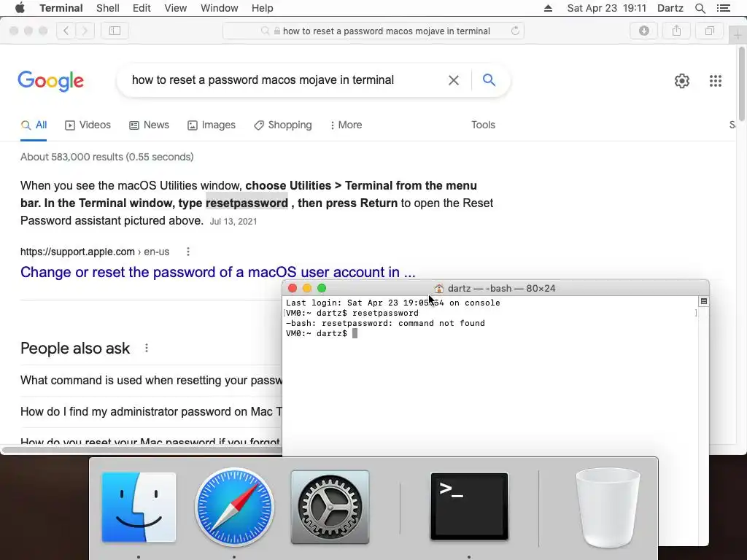Click the Google logo
Image resolution: width=747 pixels, height=560 pixels.
tap(50, 81)
